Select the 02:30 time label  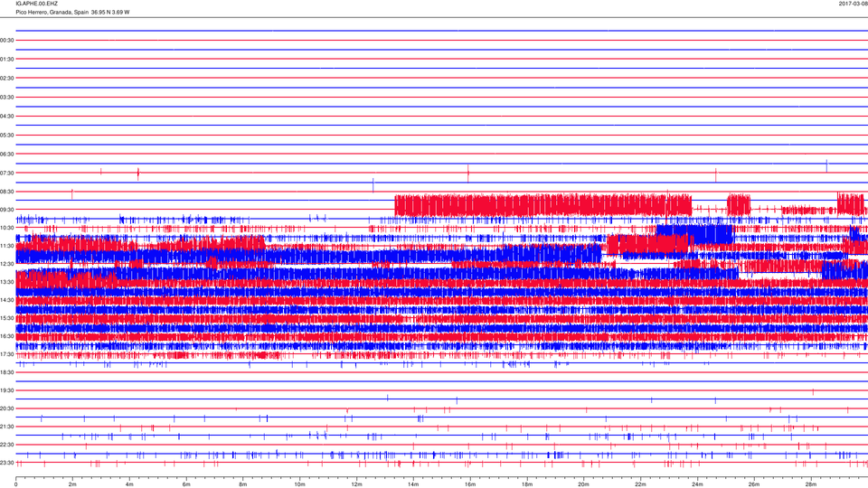pos(6,79)
